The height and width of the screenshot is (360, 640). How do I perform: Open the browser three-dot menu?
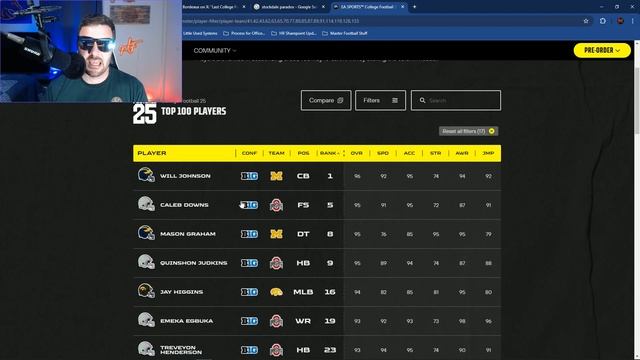click(x=633, y=21)
